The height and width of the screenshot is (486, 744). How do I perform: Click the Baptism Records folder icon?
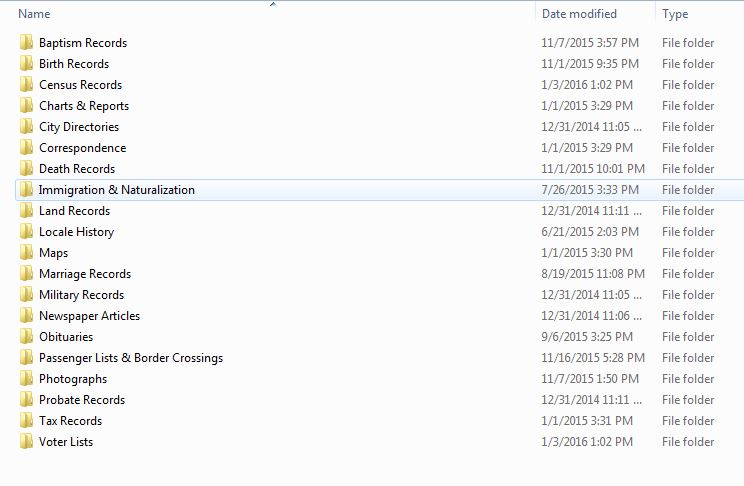pyautogui.click(x=27, y=43)
